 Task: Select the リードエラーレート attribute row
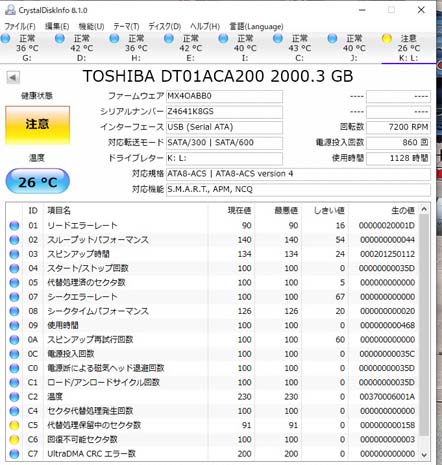212,226
